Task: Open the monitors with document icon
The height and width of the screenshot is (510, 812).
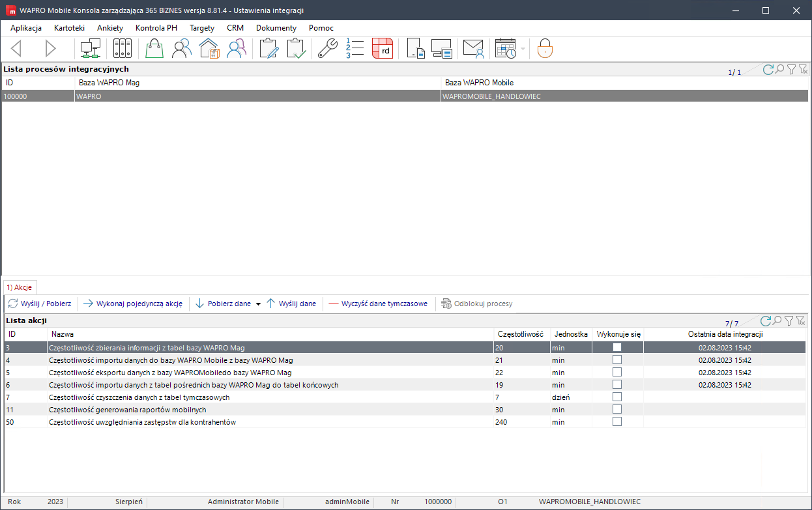Action: (442, 49)
